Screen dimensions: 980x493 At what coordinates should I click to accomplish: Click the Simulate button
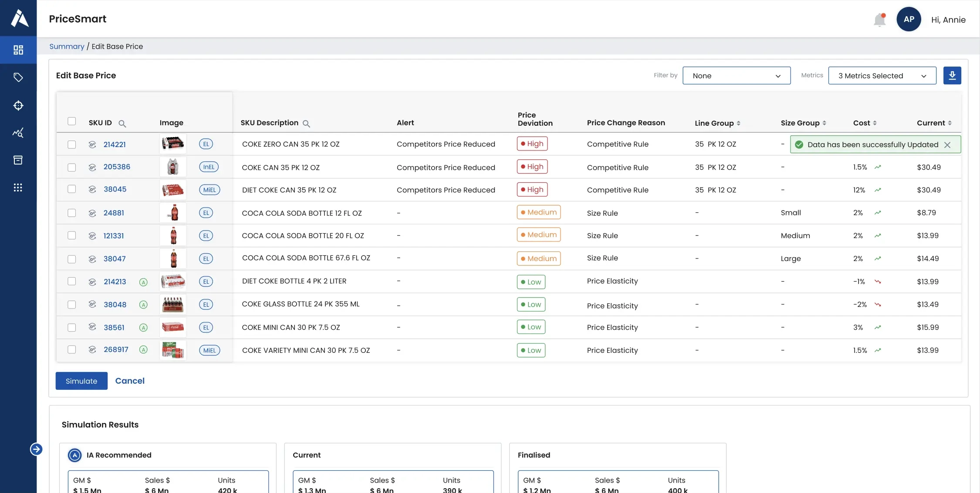81,381
